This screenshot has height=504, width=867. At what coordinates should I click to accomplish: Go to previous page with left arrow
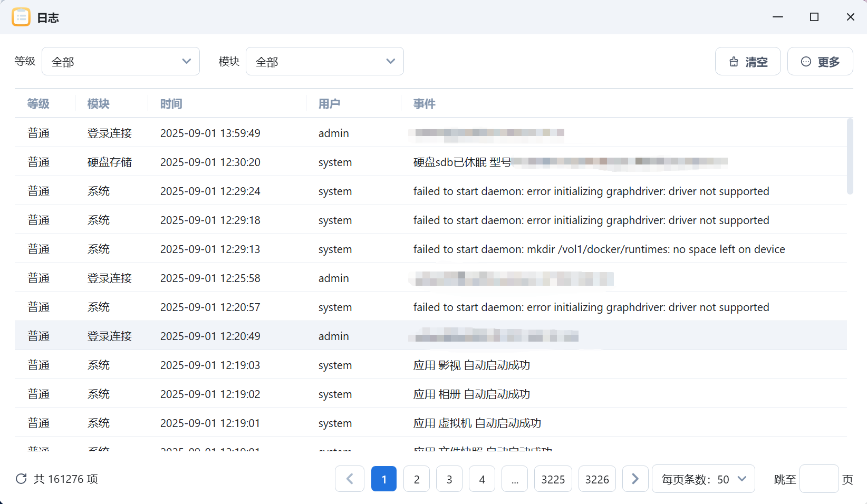coord(349,479)
